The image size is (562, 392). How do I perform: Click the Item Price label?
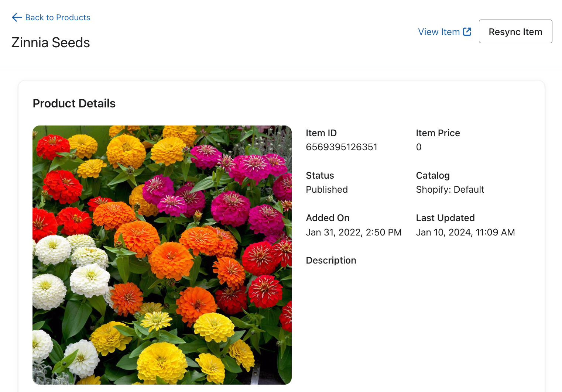(x=438, y=133)
